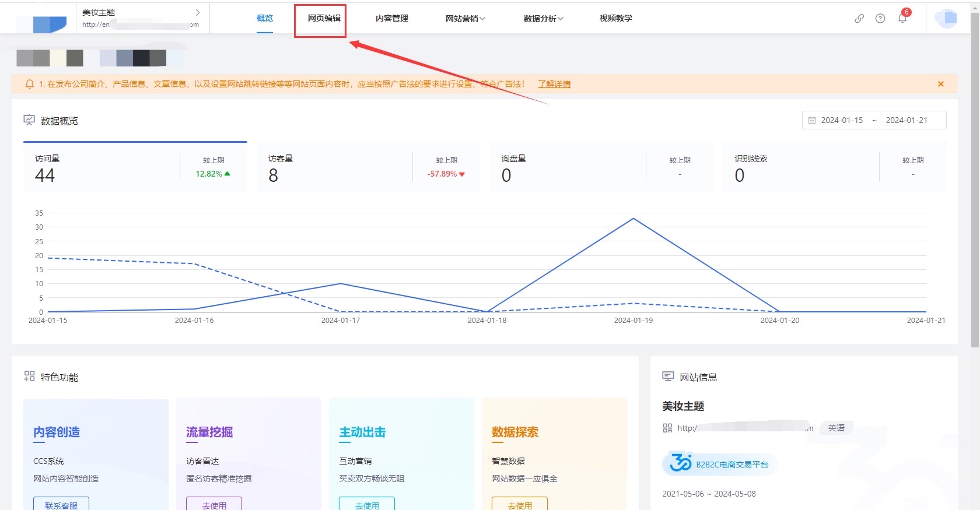Expand the 网站营销 dropdown menu
The width and height of the screenshot is (980, 510).
point(465,18)
